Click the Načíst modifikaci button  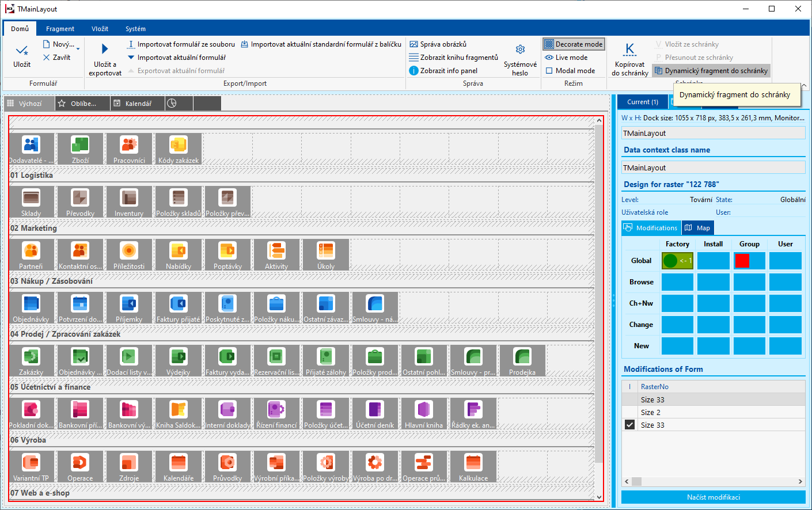(714, 497)
